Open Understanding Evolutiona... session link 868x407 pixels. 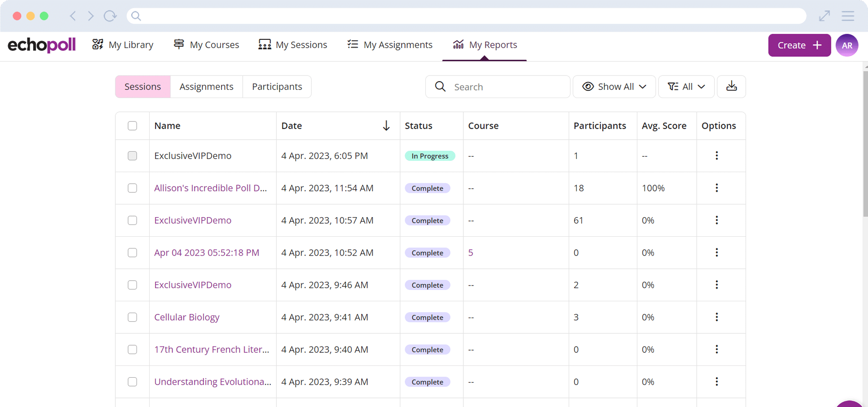click(x=212, y=382)
